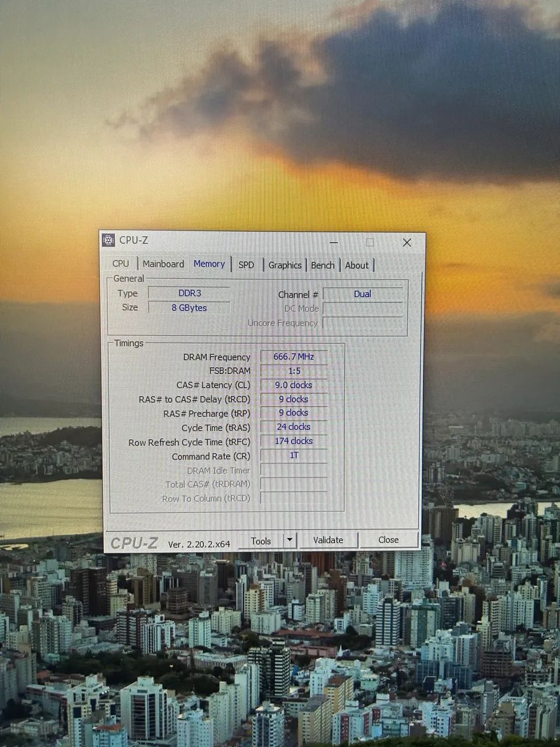This screenshot has height=747, width=560.
Task: Click the Command Rate (CR) label
Action: point(211,456)
